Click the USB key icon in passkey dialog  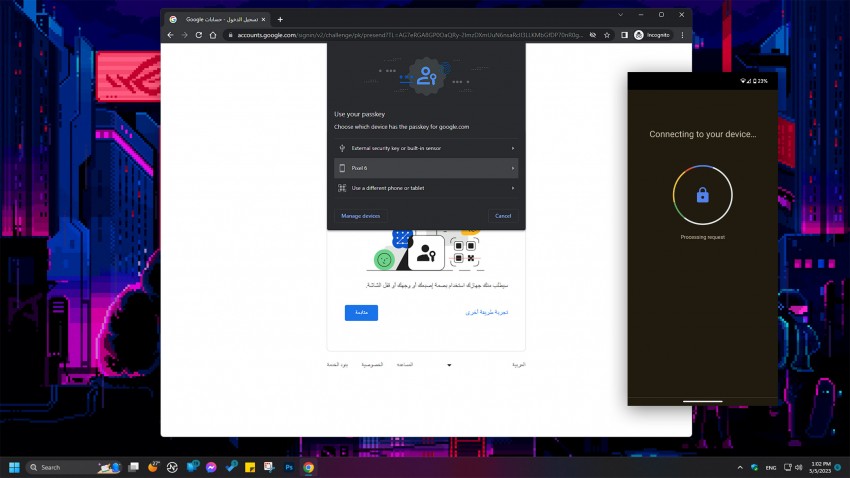coord(342,148)
